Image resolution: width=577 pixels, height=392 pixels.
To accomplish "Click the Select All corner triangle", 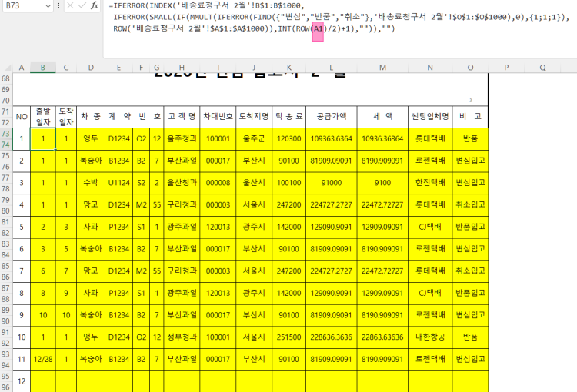I will [7, 68].
